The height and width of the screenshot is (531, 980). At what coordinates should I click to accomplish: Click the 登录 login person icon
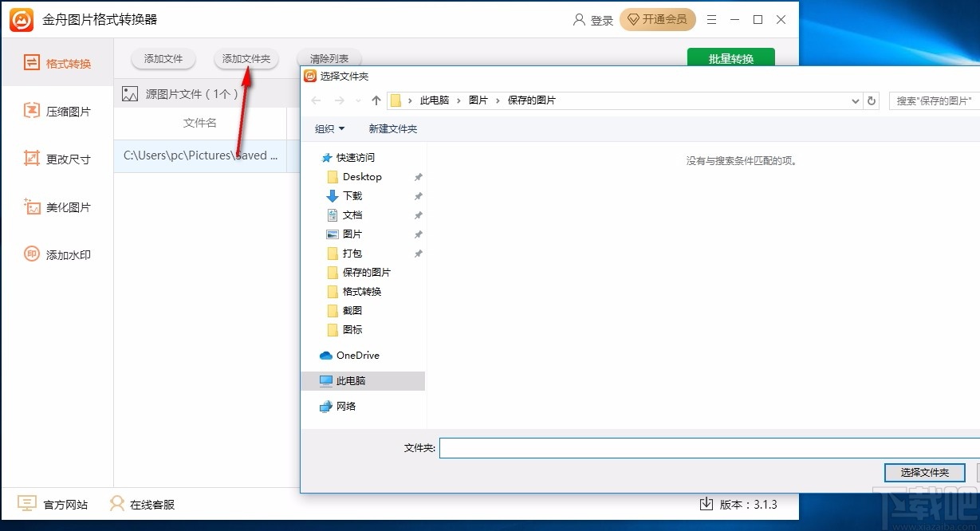point(578,20)
